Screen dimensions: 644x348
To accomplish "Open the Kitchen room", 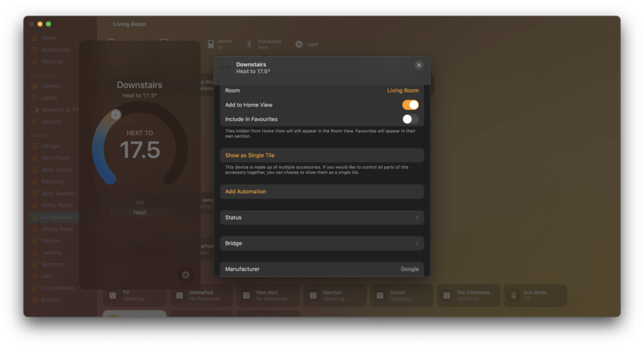I will tap(46, 241).
